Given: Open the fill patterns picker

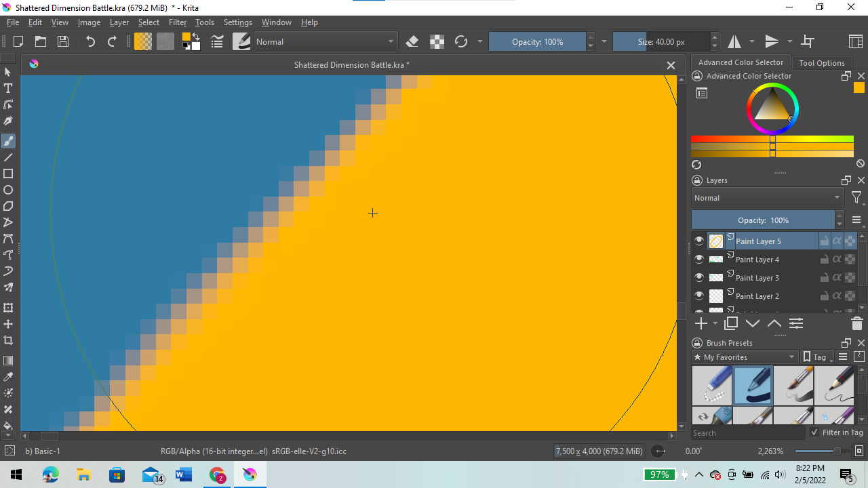Looking at the screenshot, I should pyautogui.click(x=165, y=41).
